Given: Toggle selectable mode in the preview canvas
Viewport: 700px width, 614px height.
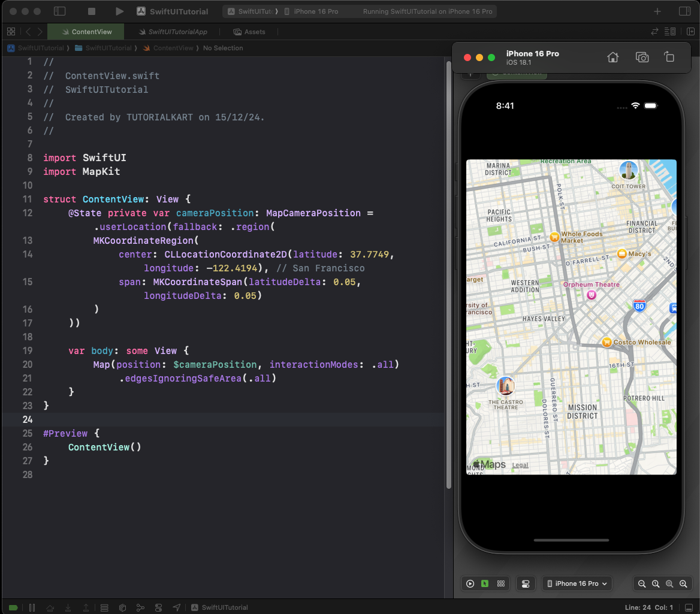Looking at the screenshot, I should [x=485, y=583].
